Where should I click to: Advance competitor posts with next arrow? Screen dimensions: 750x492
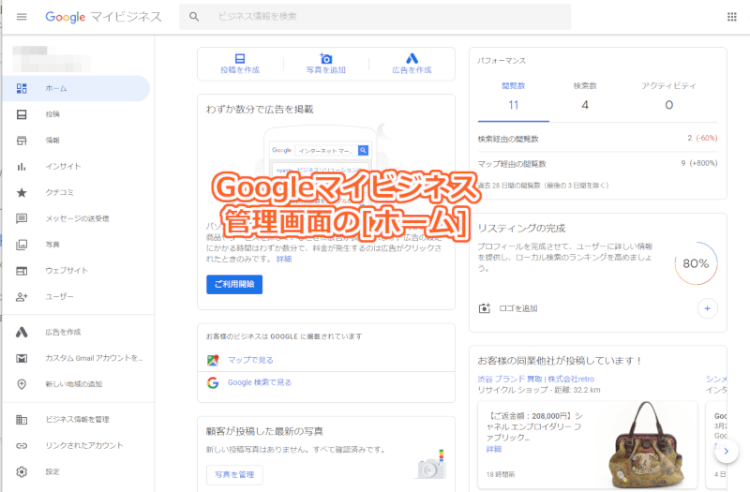pyautogui.click(x=727, y=451)
